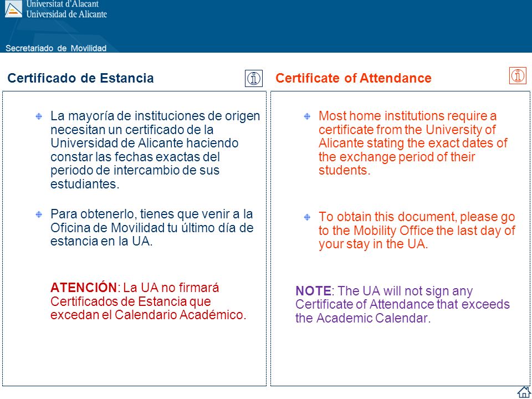The image size is (532, 399).
Task: Click the 'Calendario Académico' warning line
Action: (x=148, y=315)
